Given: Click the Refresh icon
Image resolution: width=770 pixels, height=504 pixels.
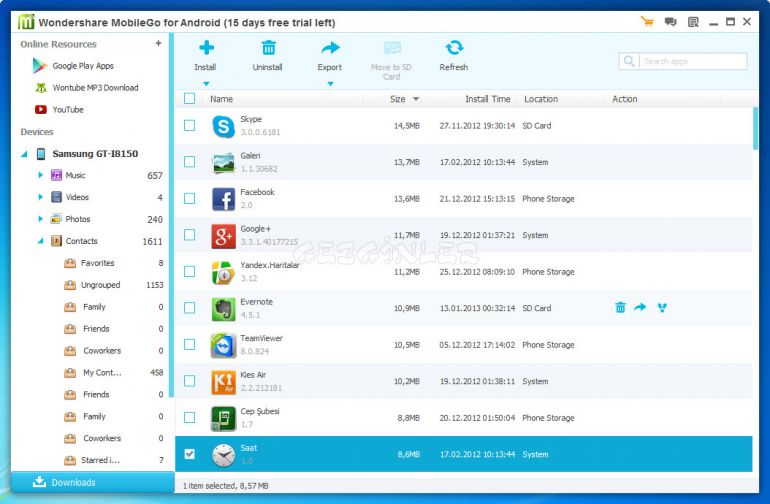Looking at the screenshot, I should pos(454,48).
